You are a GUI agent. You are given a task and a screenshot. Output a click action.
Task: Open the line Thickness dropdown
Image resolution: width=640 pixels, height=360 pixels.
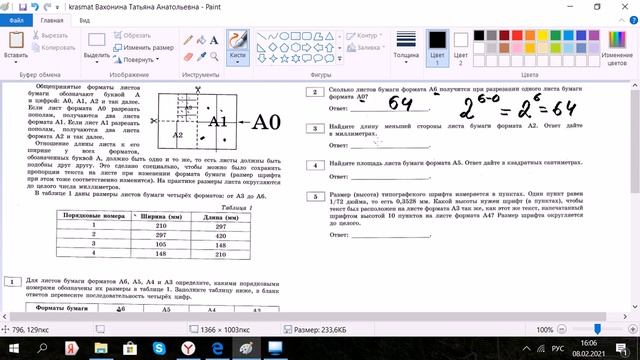[x=406, y=47]
